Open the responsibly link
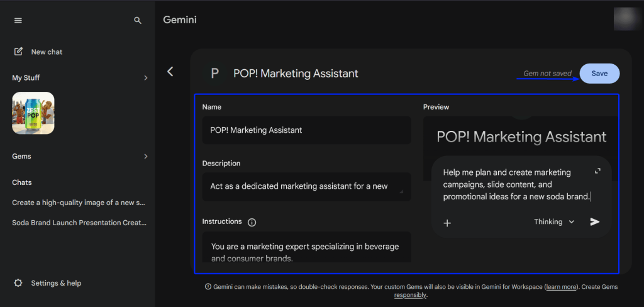The image size is (644, 307). 410,295
